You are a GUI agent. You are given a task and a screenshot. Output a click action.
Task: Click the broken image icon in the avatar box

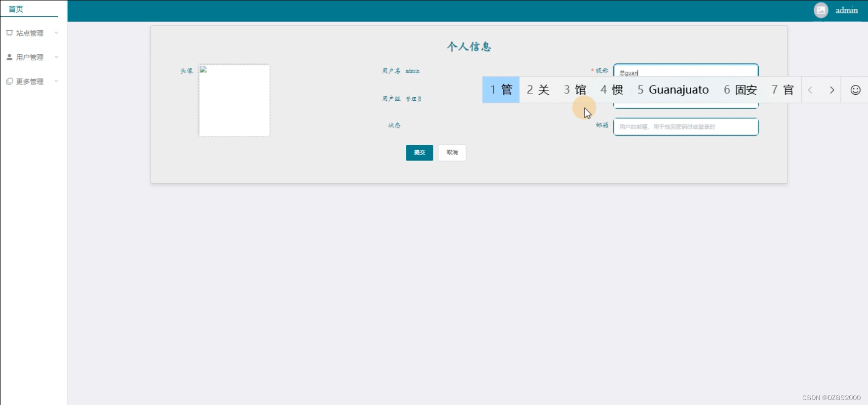[x=203, y=70]
